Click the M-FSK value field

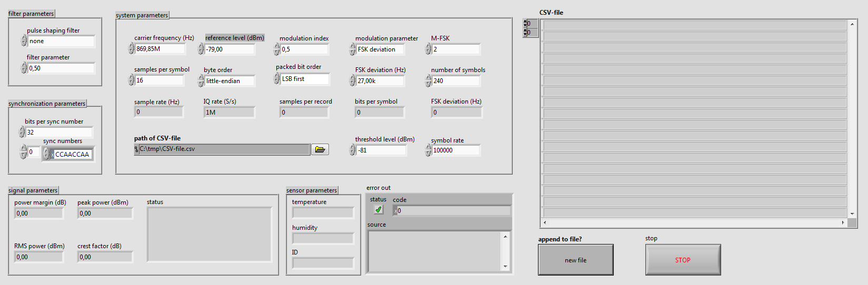pos(456,49)
